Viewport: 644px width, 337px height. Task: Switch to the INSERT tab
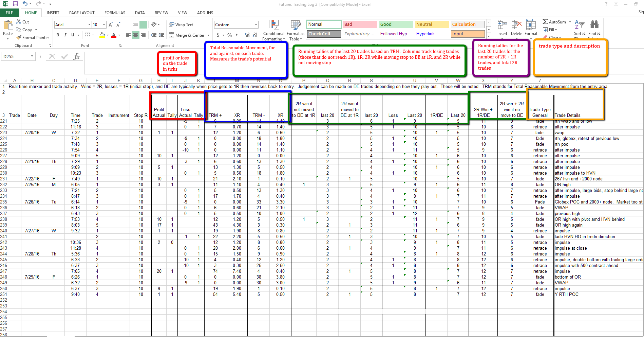click(x=53, y=13)
